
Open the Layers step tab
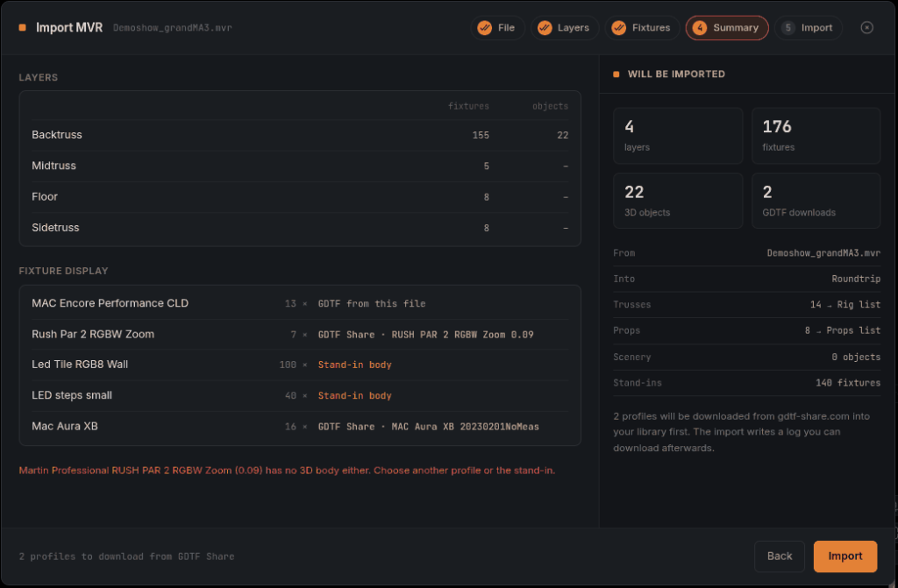(564, 27)
